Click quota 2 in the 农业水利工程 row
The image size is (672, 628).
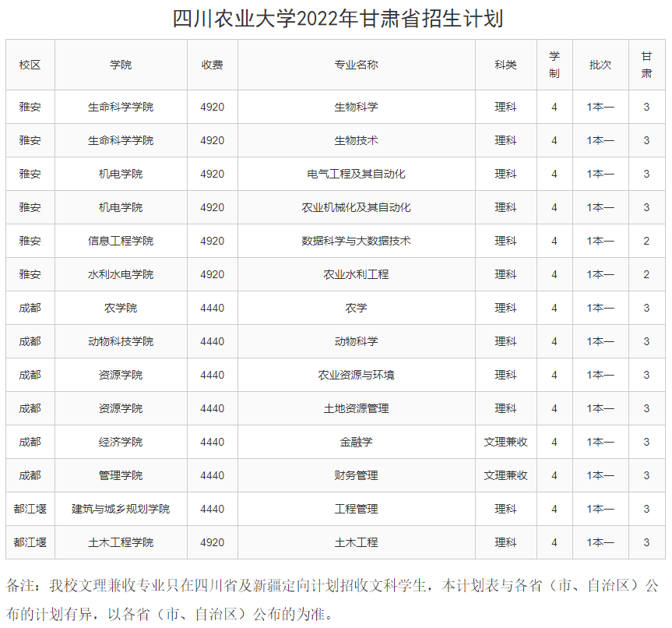[647, 274]
